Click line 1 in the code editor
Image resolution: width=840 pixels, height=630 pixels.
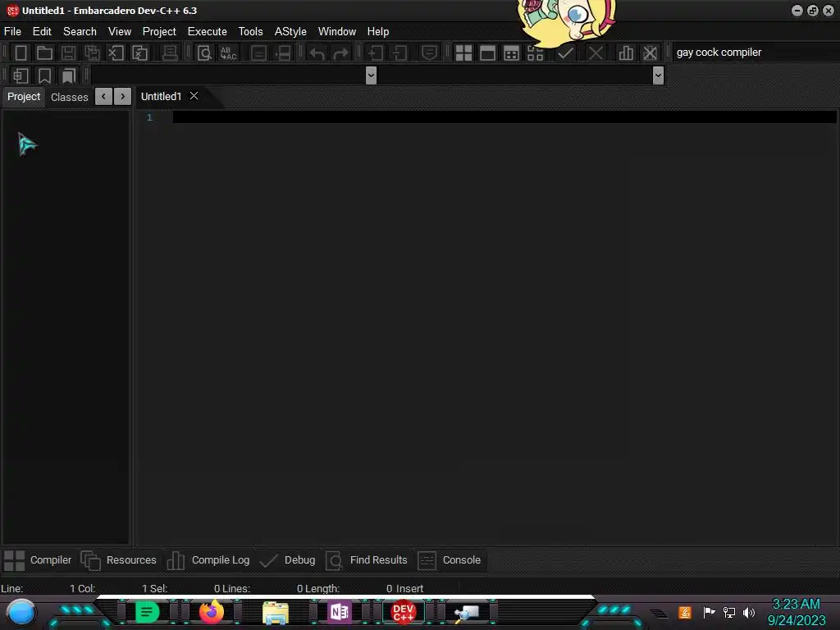click(x=504, y=116)
